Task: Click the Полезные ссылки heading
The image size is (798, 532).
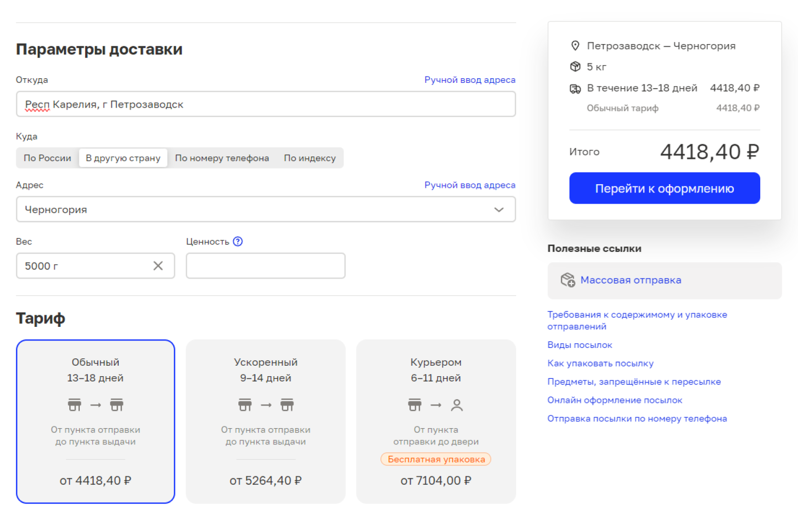Action: pyautogui.click(x=594, y=248)
